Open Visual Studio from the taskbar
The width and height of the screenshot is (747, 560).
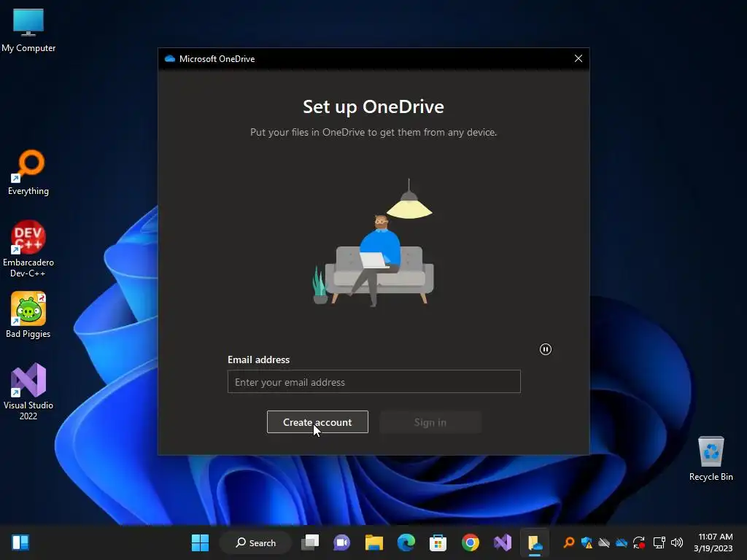click(502, 542)
